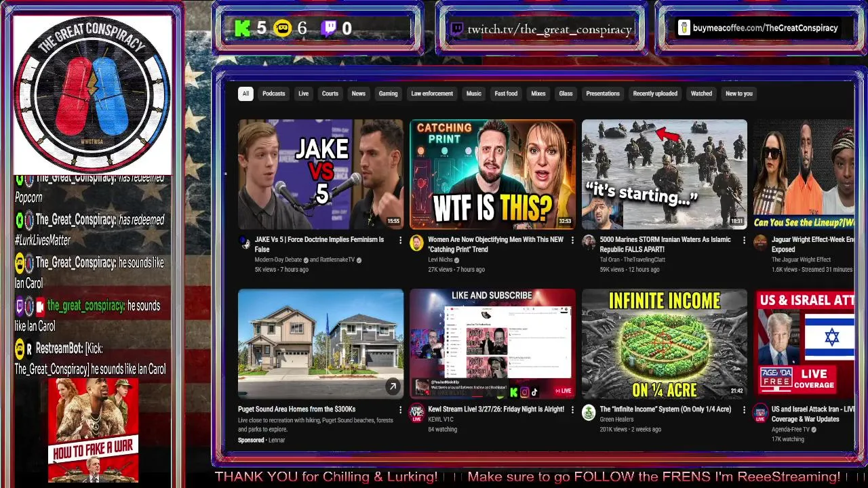Click Levi Nichs channel avatar
This screenshot has height=488, width=868.
[416, 243]
